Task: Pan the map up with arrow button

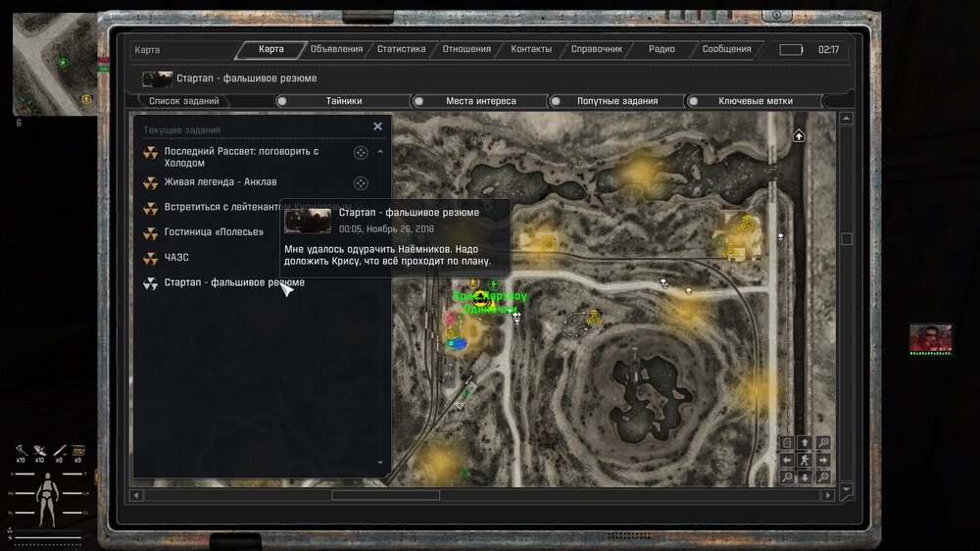Action: coord(805,443)
